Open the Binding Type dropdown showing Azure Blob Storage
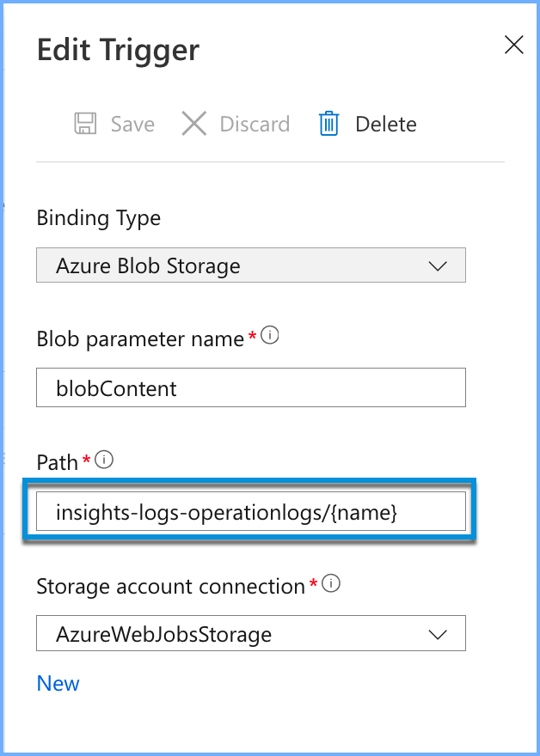Image resolution: width=540 pixels, height=756 pixels. [250, 266]
